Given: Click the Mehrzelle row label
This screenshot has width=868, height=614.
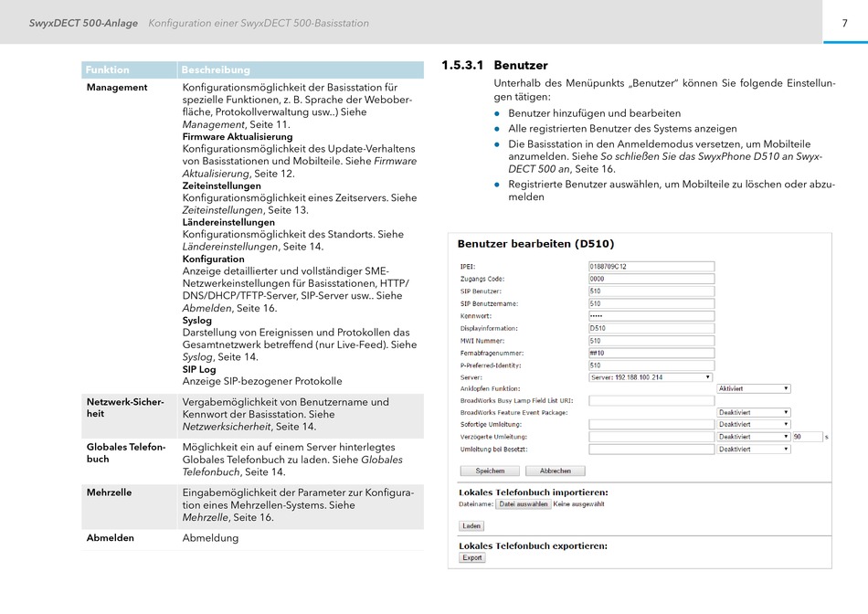Looking at the screenshot, I should click(x=109, y=492).
